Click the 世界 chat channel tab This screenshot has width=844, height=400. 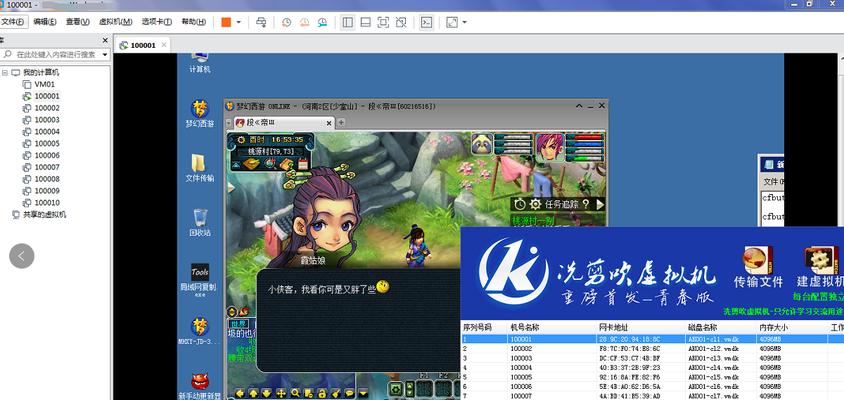point(238,324)
